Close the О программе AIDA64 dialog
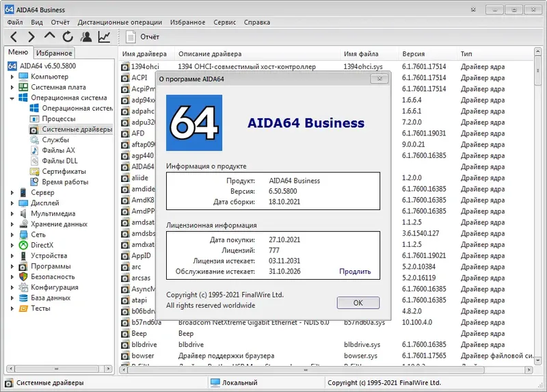The width and height of the screenshot is (547, 392). 379,79
